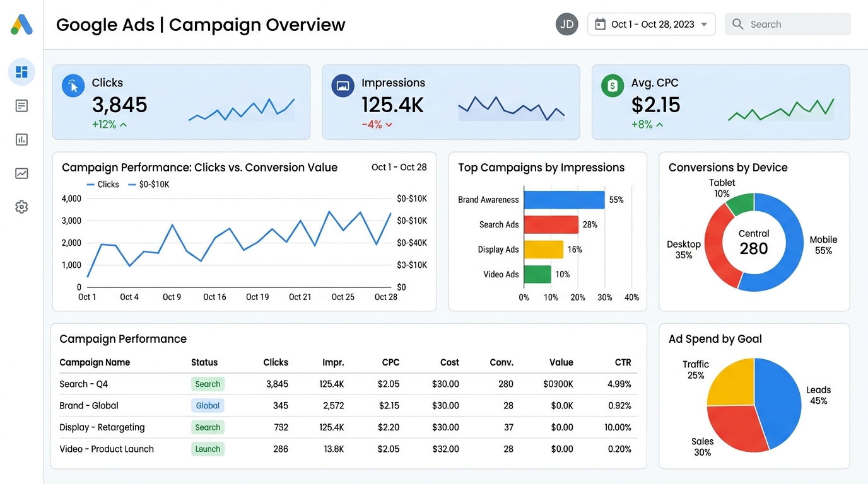Sort by CTR column header

click(x=623, y=362)
